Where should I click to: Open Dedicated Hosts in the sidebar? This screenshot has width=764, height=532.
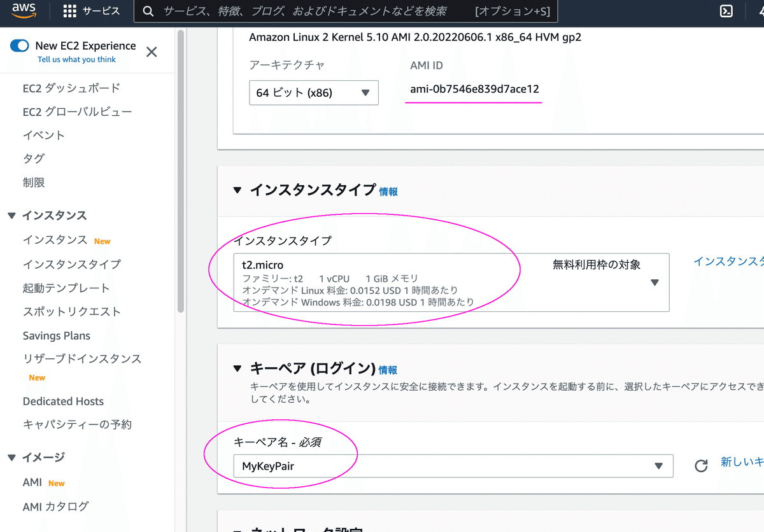(63, 401)
